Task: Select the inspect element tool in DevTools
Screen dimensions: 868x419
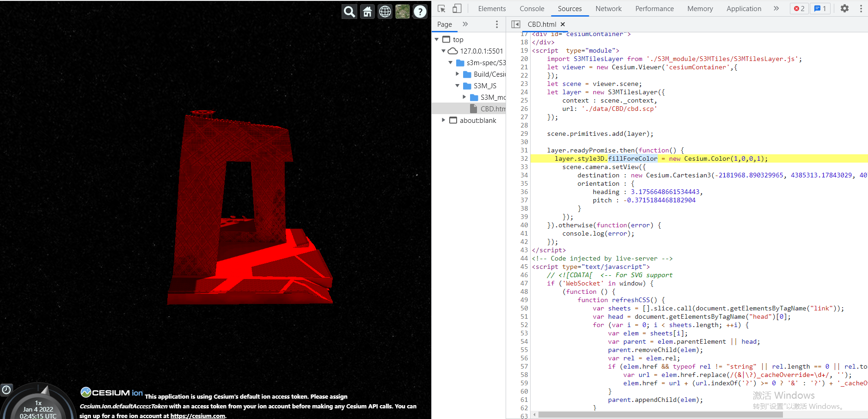Action: pyautogui.click(x=441, y=8)
